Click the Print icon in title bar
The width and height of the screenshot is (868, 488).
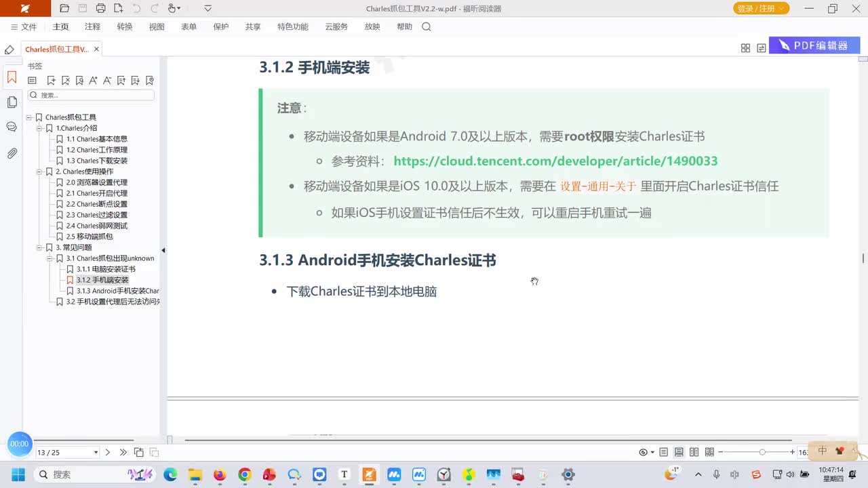(x=101, y=9)
